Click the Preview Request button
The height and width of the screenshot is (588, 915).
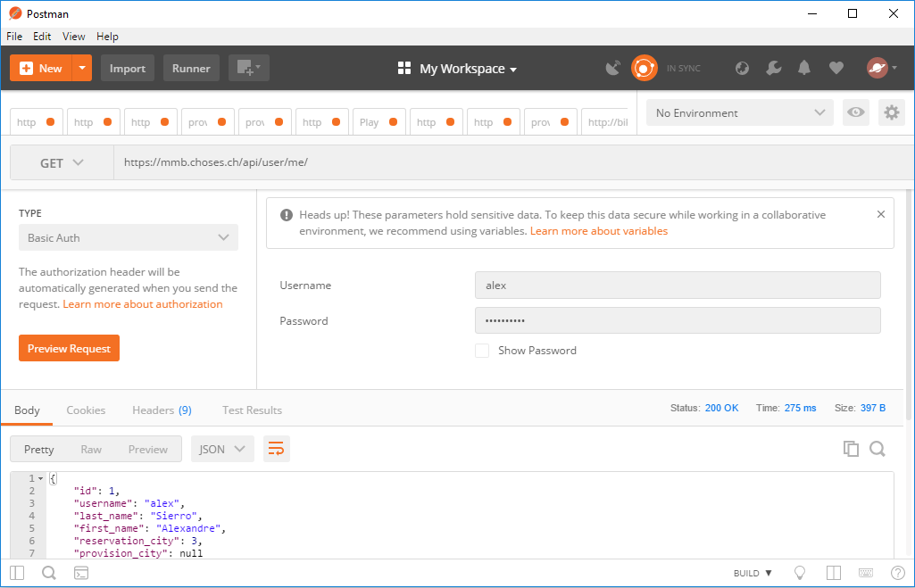pos(69,348)
